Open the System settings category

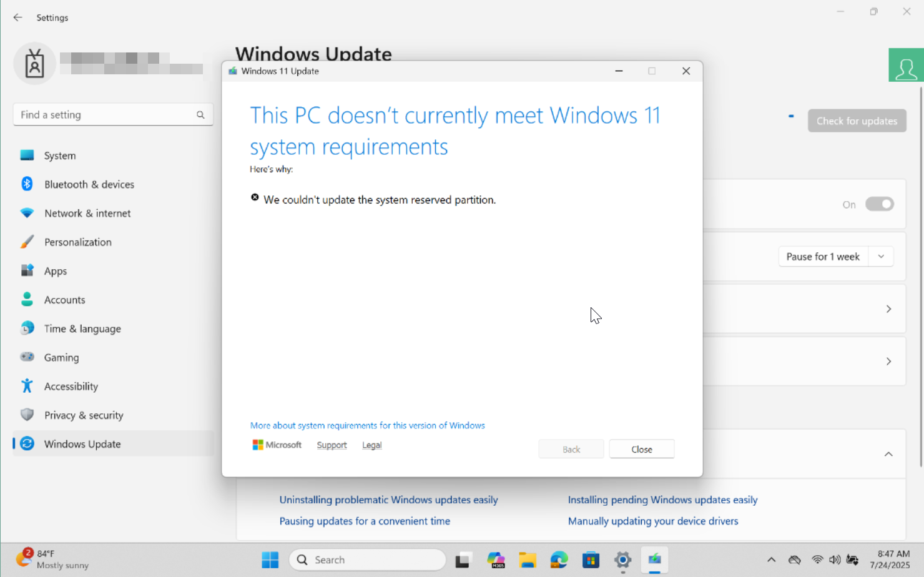tap(113, 155)
